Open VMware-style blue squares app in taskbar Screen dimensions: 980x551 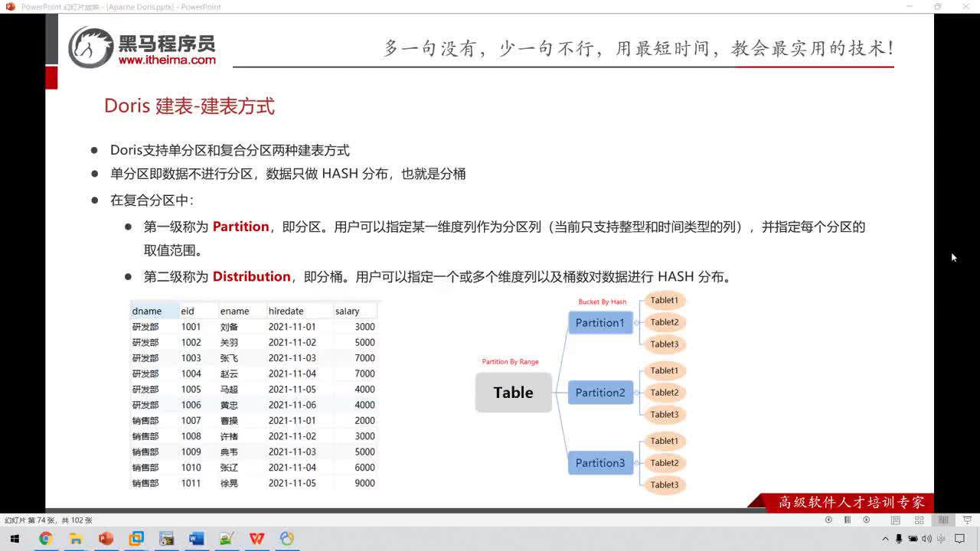click(x=136, y=539)
